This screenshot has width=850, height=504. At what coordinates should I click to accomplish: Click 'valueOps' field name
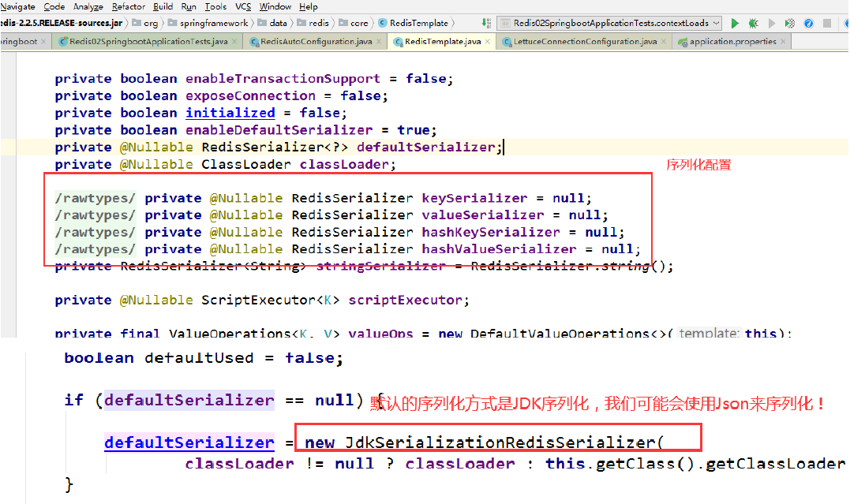point(380,334)
